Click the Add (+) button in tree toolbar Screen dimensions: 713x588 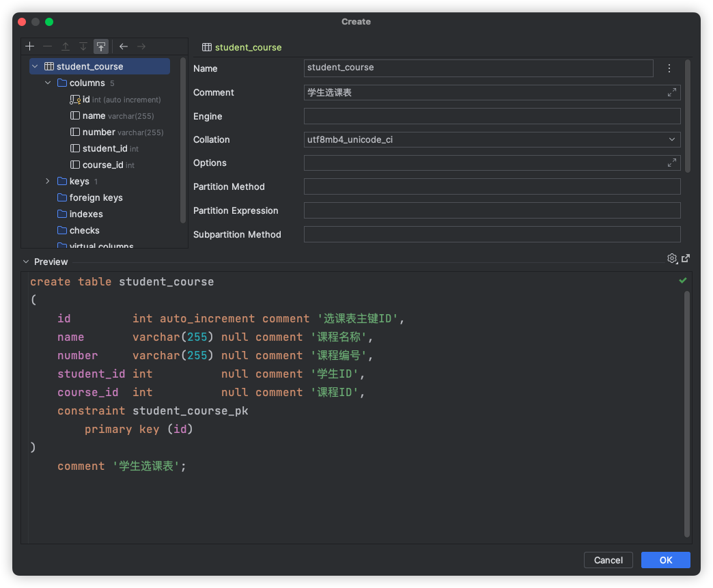point(29,46)
